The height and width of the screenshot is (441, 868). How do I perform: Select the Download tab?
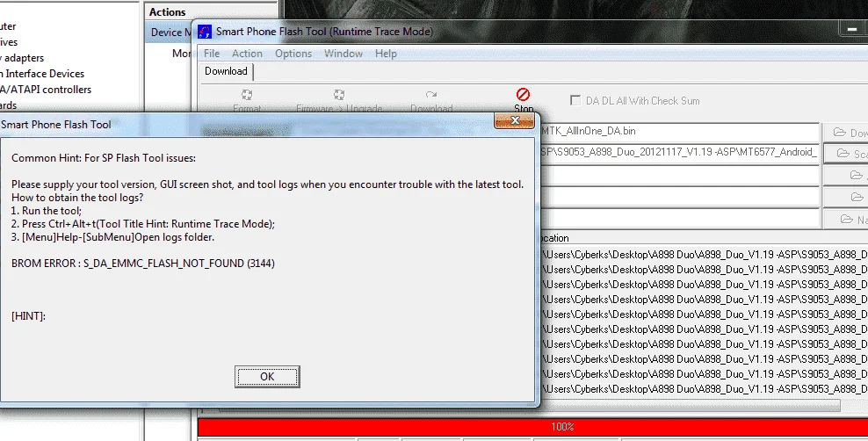(226, 71)
